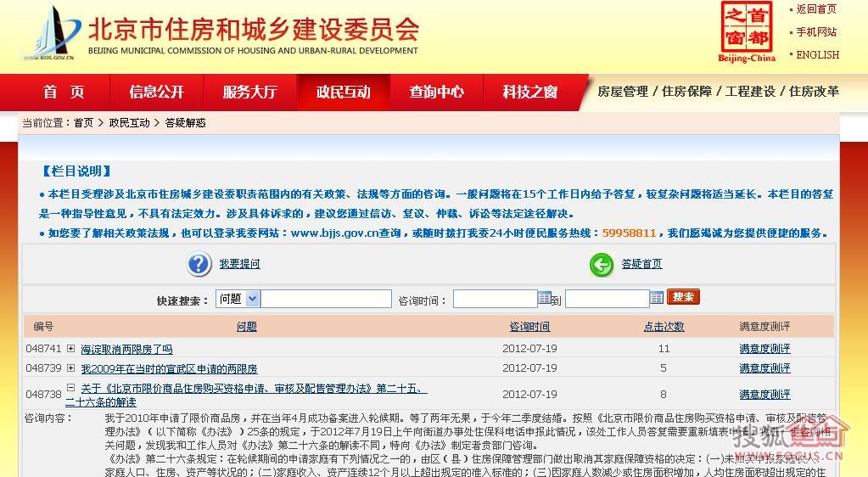Click the 栏目说明 heading

click(77, 171)
